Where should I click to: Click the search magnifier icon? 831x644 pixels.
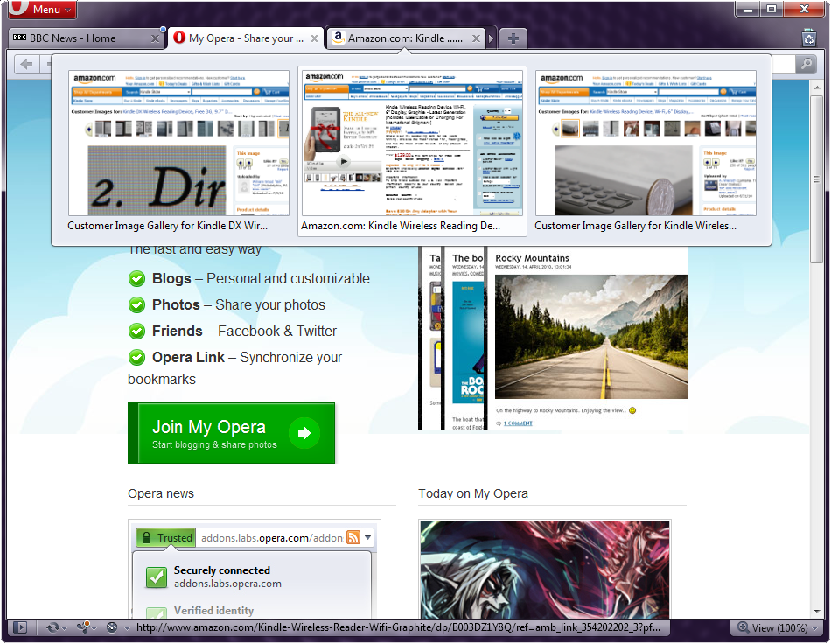point(806,64)
